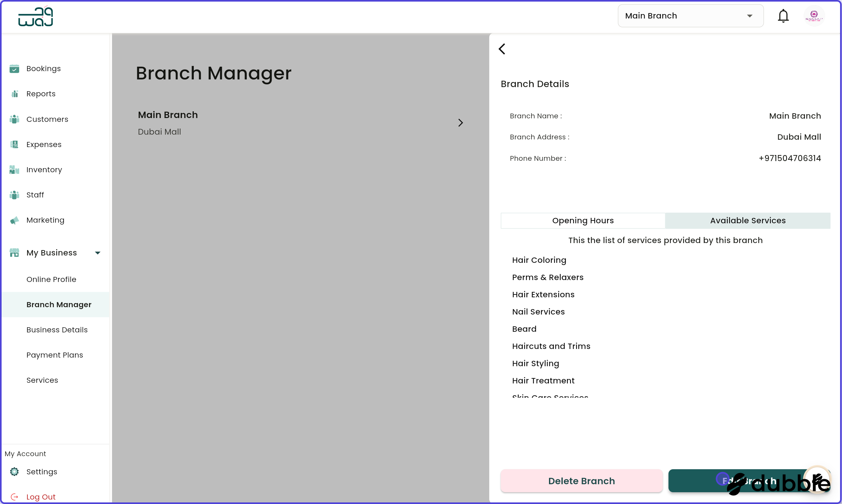The image size is (842, 504).
Task: Click Log Out at sidebar bottom
Action: 41,496
